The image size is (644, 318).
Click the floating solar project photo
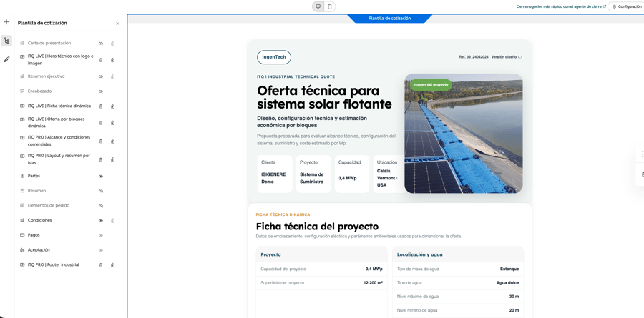463,134
